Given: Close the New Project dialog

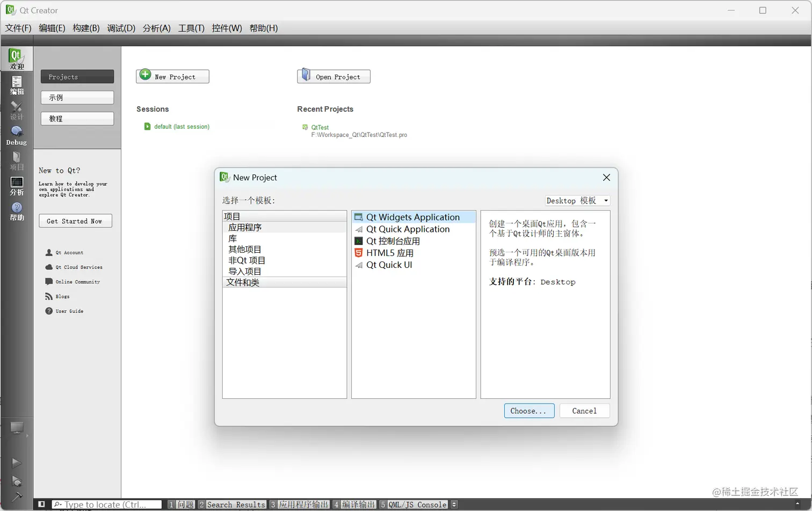Looking at the screenshot, I should 606,178.
